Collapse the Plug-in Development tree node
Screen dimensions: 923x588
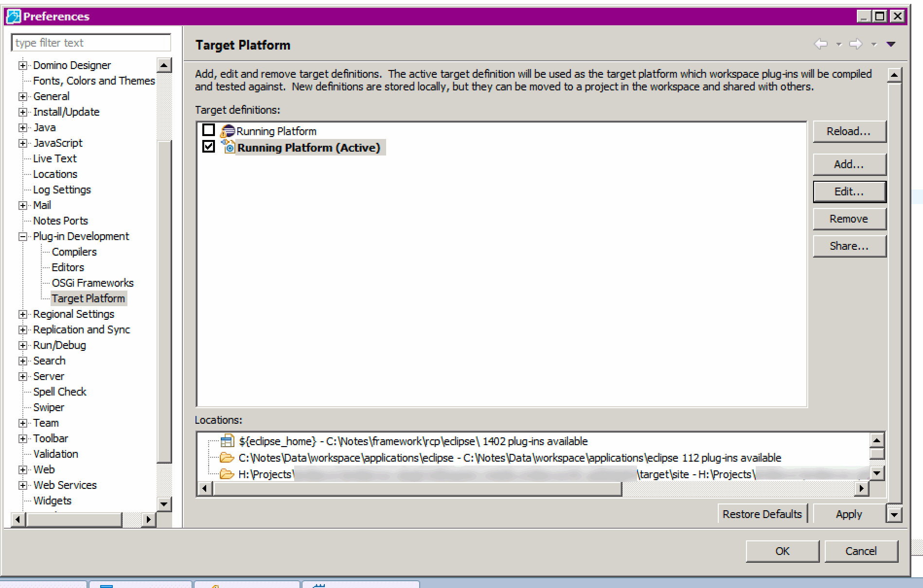pos(22,236)
